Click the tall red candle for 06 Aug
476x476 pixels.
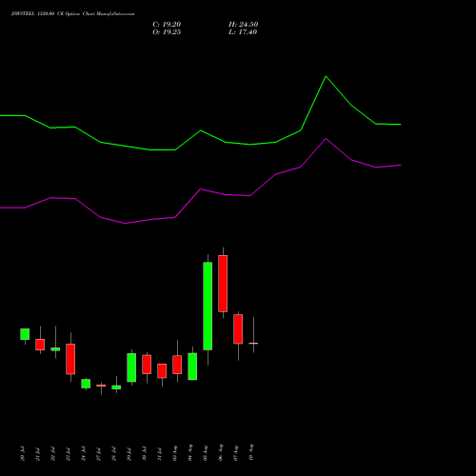click(223, 284)
